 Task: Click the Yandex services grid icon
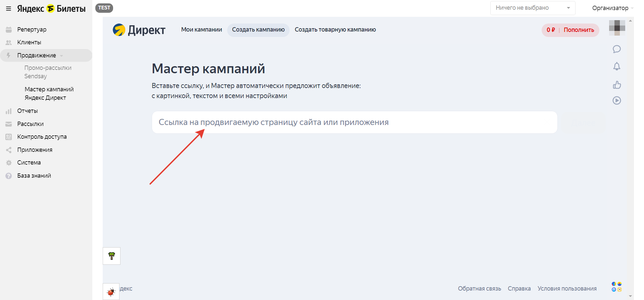617,287
